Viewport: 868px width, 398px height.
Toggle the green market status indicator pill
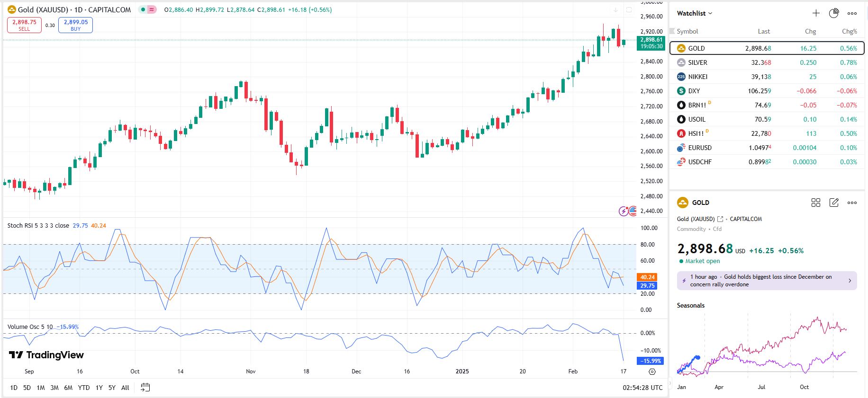tap(143, 9)
